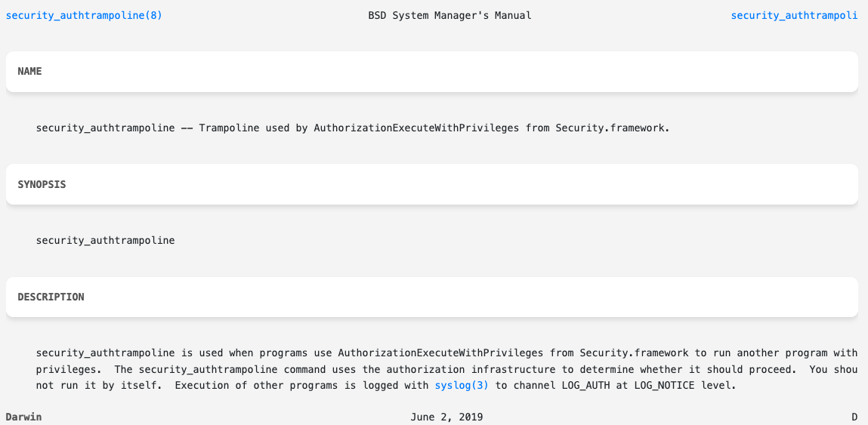Click the security_authtrampoline command under SYNOPSIS
Screen dimensions: 868x425
tap(105, 240)
